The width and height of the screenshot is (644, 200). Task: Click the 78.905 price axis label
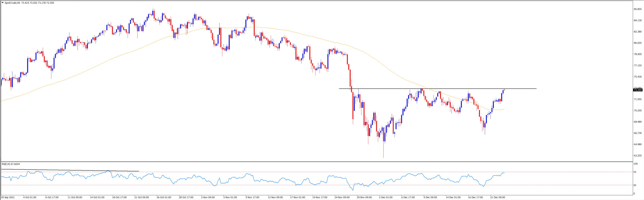click(x=637, y=54)
